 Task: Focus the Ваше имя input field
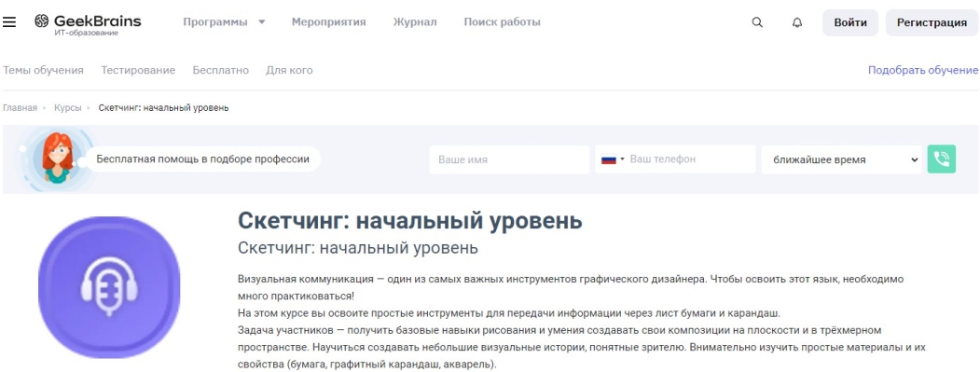point(509,159)
